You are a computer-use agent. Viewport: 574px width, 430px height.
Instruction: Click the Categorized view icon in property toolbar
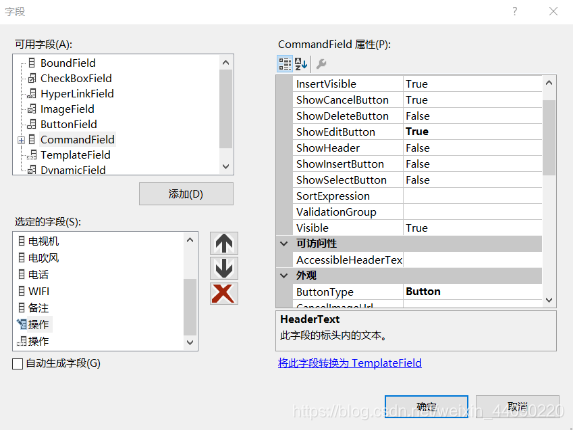[x=285, y=64]
